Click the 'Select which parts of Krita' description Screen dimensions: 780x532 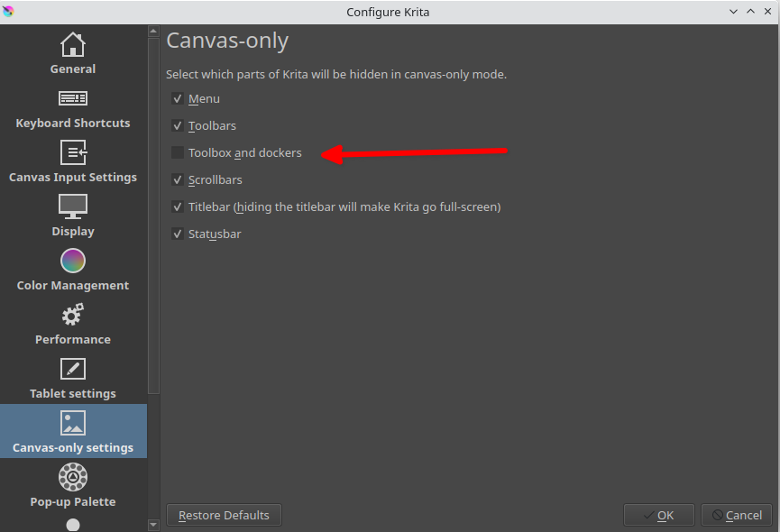(336, 75)
